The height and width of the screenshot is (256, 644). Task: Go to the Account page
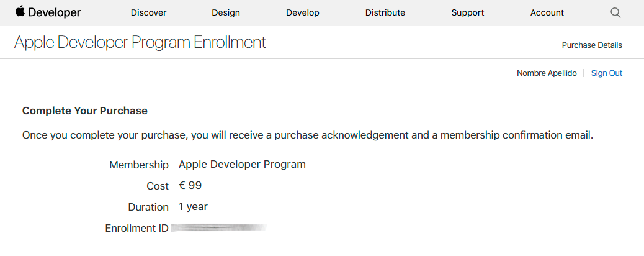[x=547, y=12]
